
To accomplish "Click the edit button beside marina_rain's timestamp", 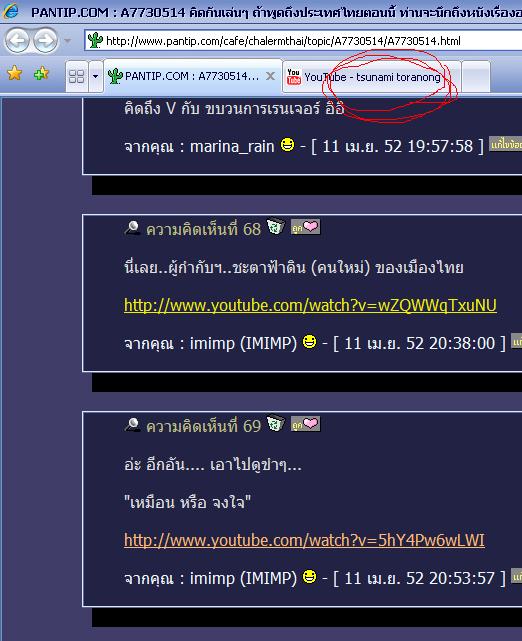I will click(x=506, y=144).
